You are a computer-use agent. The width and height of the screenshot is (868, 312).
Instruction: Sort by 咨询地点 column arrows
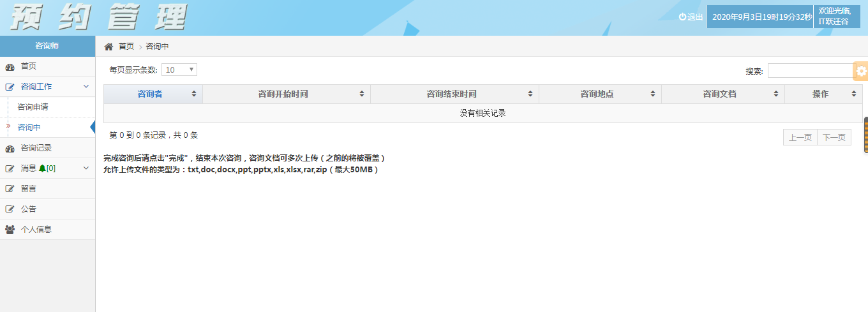(653, 94)
